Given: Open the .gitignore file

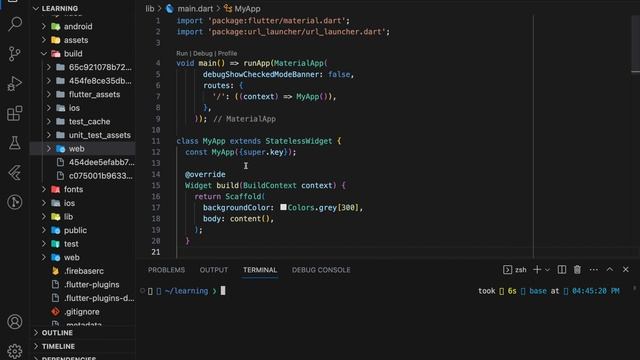Looking at the screenshot, I should [x=82, y=312].
